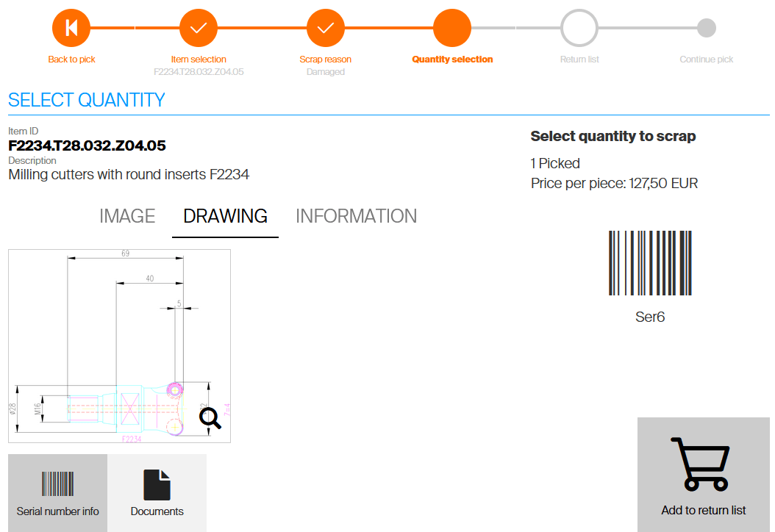Click the empty Return list step circle
775x532 pixels.
[579, 29]
